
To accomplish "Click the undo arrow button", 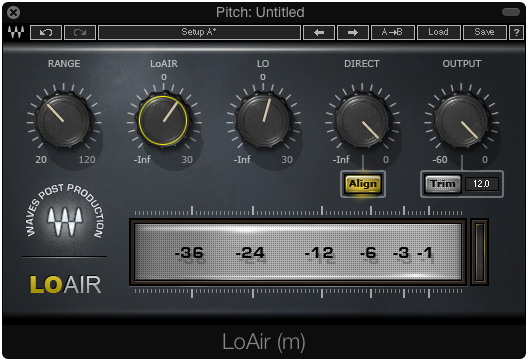I will point(46,33).
